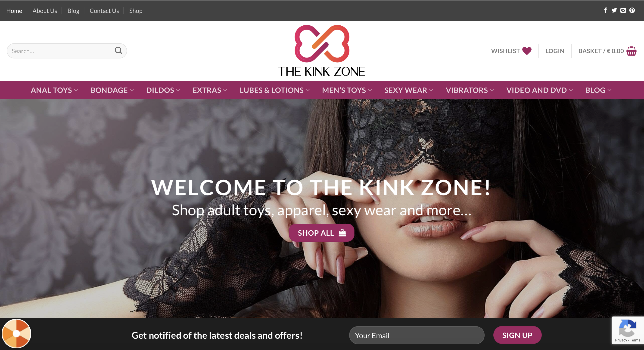This screenshot has height=350, width=644.
Task: Click the email envelope icon
Action: pyautogui.click(x=623, y=10)
